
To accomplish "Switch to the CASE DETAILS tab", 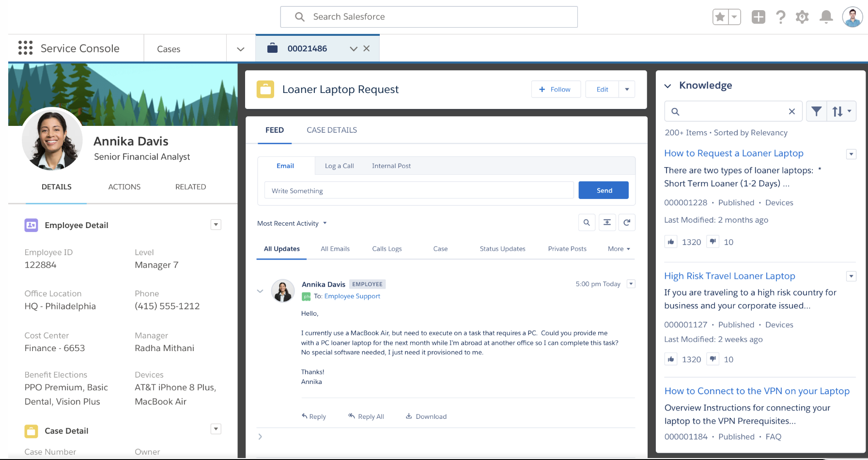I will pyautogui.click(x=332, y=130).
